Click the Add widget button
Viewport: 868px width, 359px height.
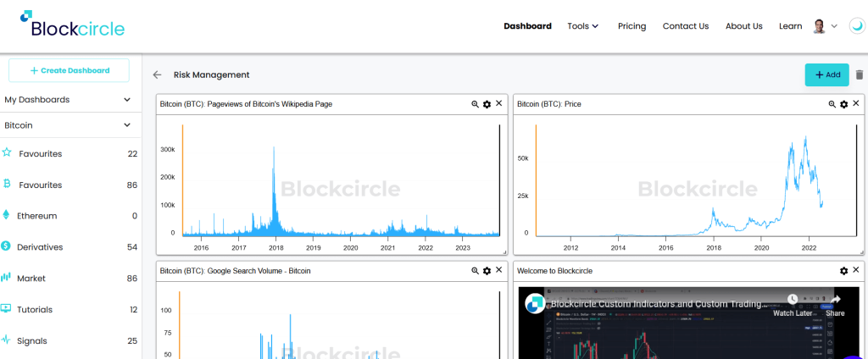pyautogui.click(x=826, y=75)
